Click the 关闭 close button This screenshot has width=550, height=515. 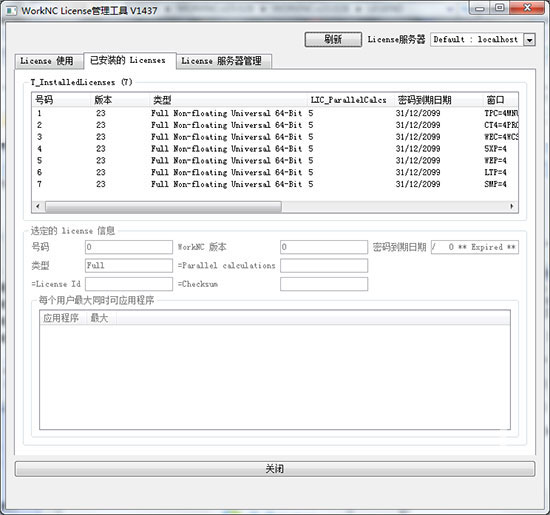[x=275, y=469]
